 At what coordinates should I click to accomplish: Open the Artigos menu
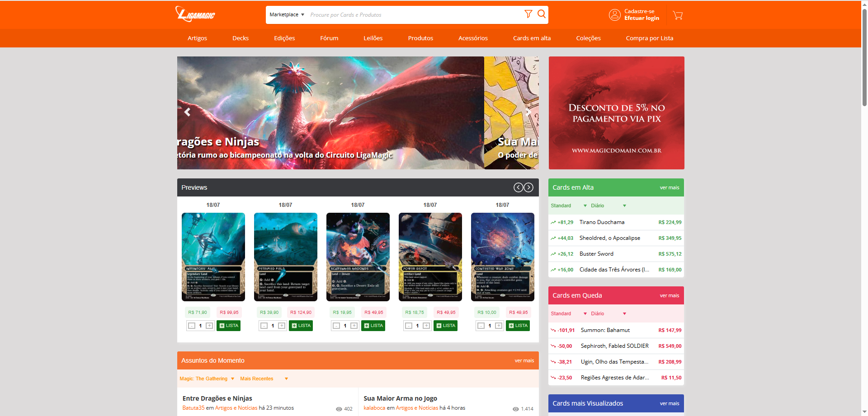197,38
